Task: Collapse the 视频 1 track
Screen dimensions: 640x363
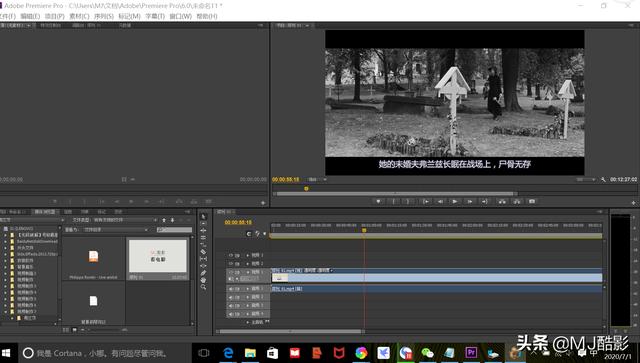Action: (247, 272)
